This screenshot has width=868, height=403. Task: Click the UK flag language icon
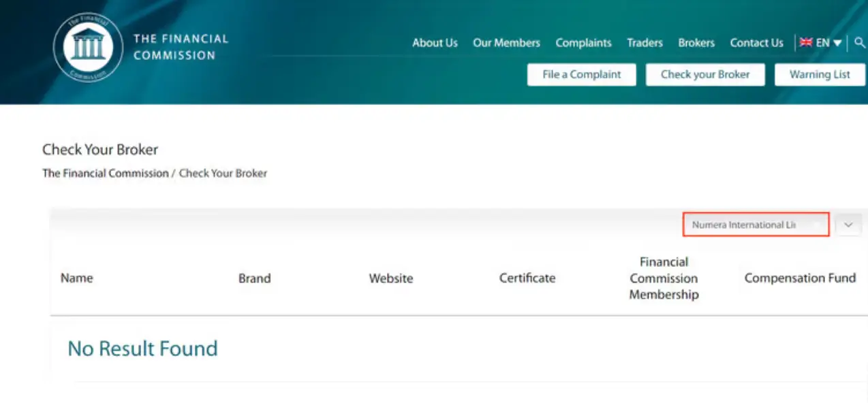point(806,42)
